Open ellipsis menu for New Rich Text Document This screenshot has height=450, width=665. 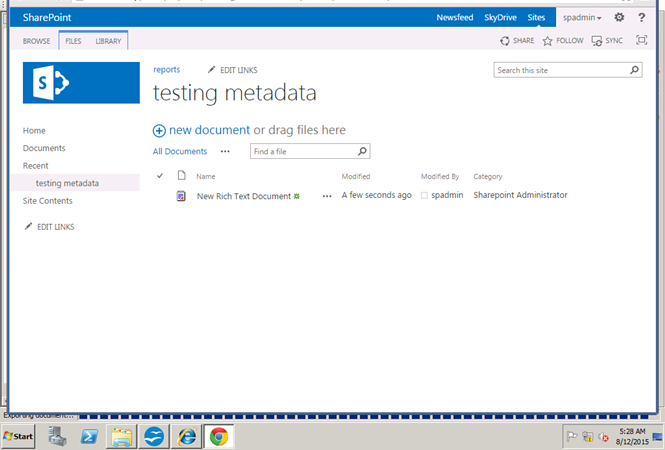[x=327, y=196]
